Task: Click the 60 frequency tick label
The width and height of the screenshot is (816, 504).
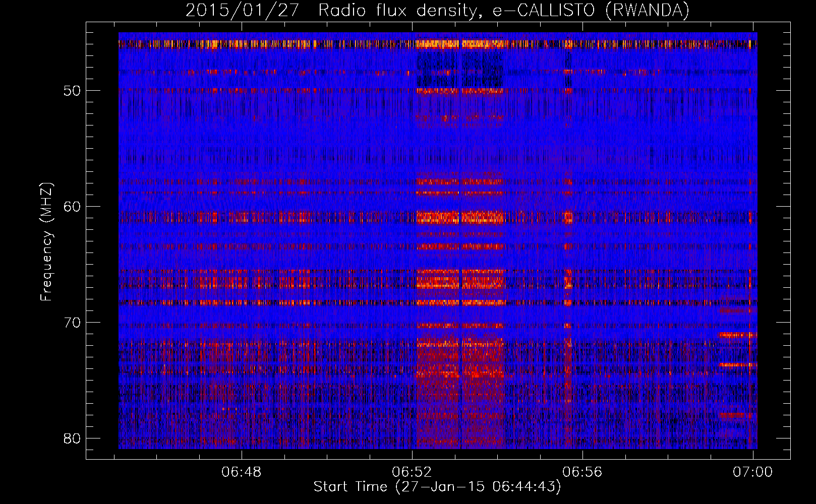Action: click(x=72, y=207)
